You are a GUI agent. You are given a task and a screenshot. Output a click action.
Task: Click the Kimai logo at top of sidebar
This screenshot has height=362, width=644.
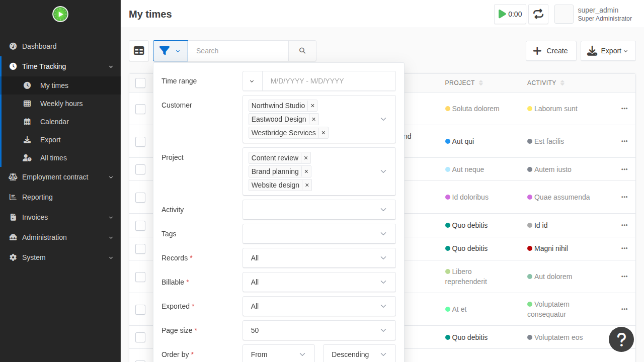coord(60,14)
